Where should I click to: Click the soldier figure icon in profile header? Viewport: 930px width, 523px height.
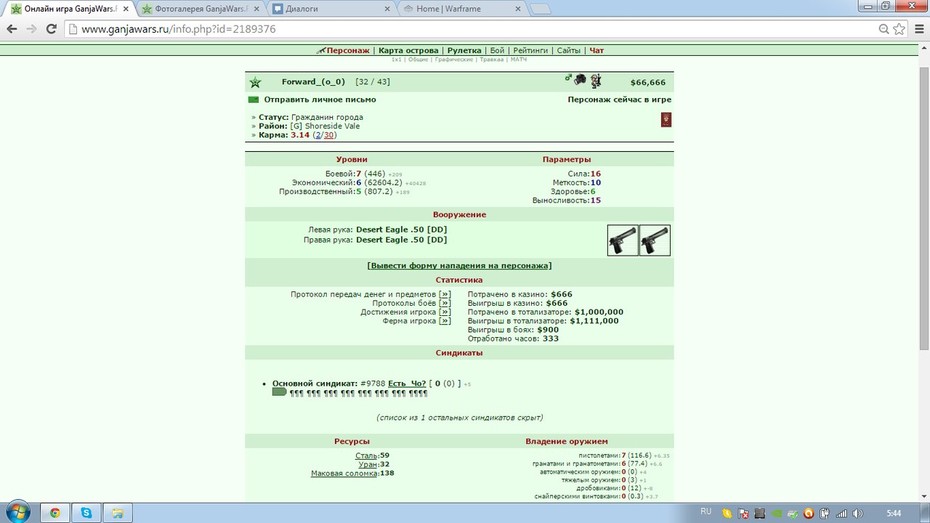pyautogui.click(x=595, y=81)
